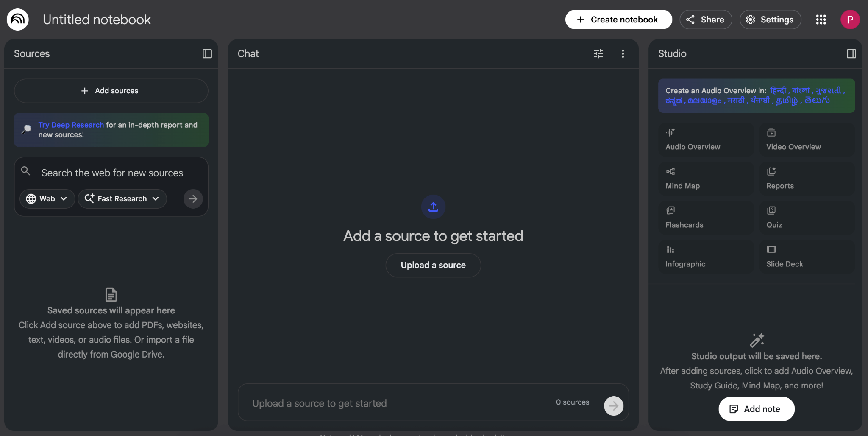
Task: Collapse the Sources panel
Action: coord(207,54)
